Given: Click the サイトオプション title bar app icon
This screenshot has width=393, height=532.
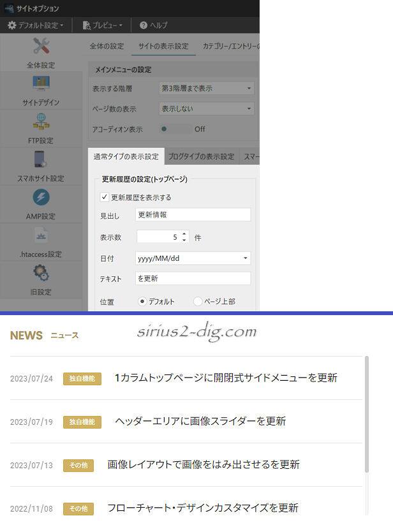Looking at the screenshot, I should 9,8.
